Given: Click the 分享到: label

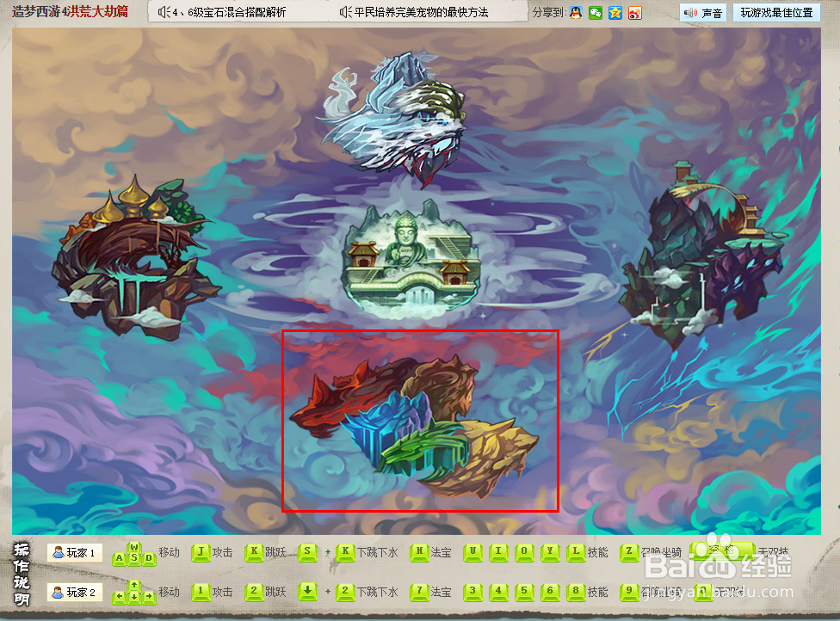Looking at the screenshot, I should click(549, 12).
